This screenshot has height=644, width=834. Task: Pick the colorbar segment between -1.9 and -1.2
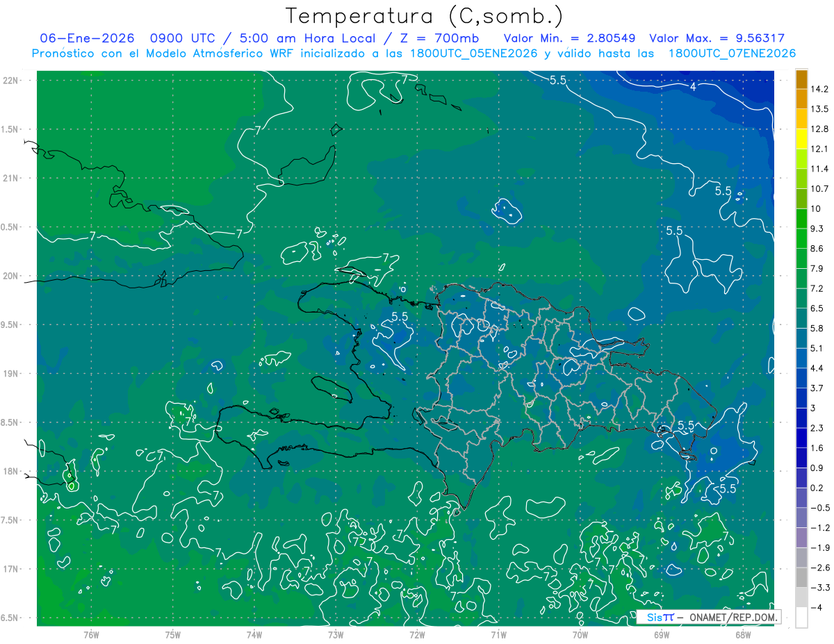tap(801, 538)
